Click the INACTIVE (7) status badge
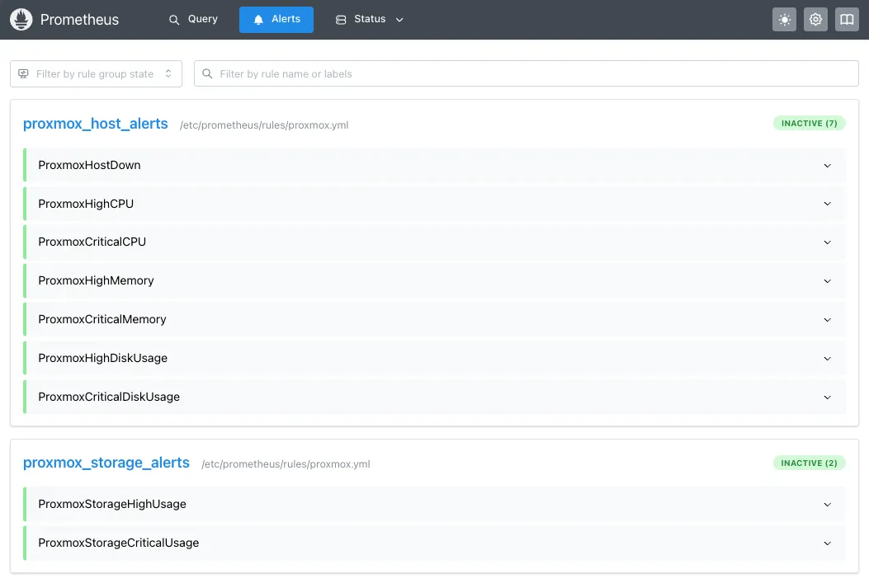This screenshot has height=588, width=869. coord(809,124)
